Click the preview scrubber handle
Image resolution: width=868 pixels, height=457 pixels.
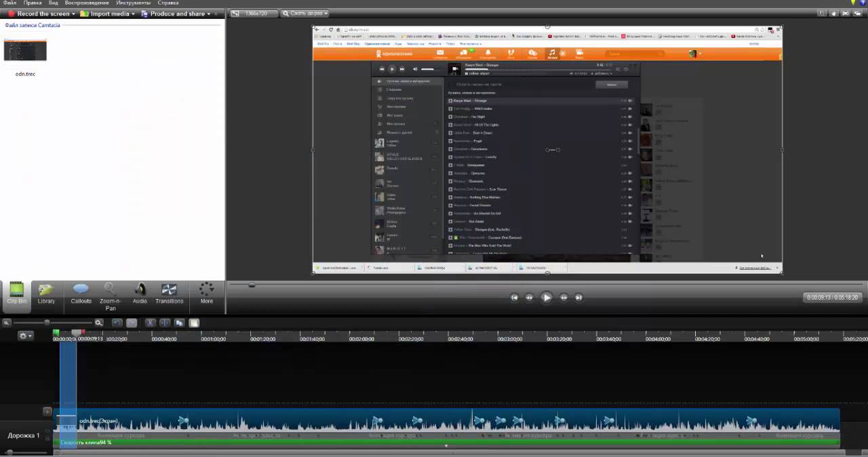[x=252, y=285]
